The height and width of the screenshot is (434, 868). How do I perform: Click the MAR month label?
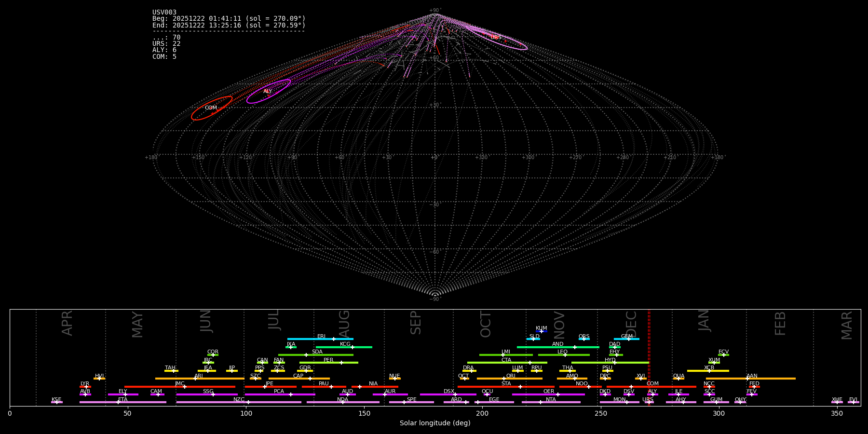(847, 325)
